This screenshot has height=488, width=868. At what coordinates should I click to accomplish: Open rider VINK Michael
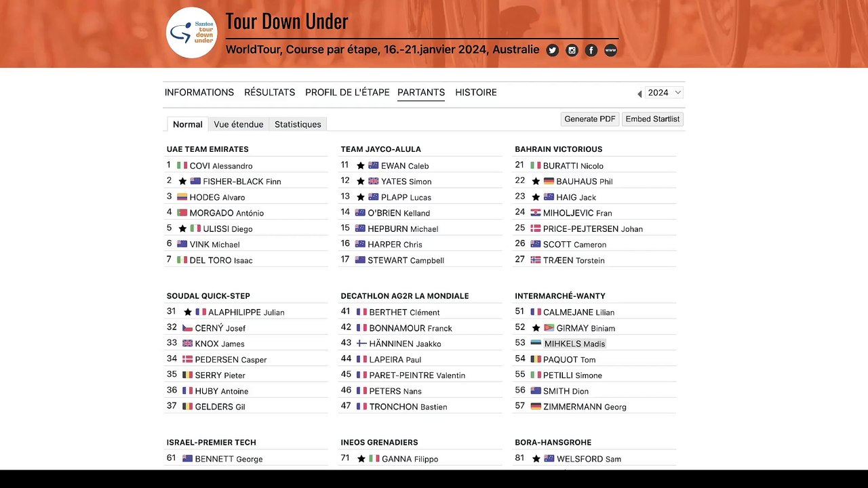tap(214, 245)
